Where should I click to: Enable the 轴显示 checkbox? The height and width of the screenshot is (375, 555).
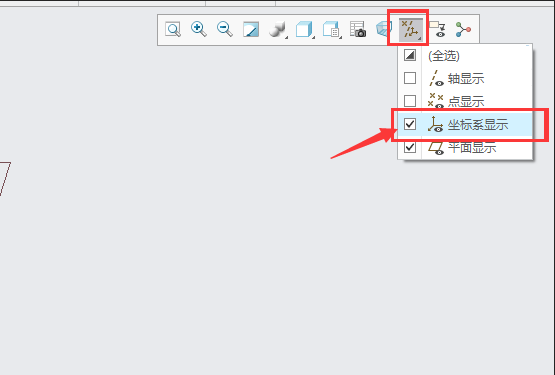[410, 78]
